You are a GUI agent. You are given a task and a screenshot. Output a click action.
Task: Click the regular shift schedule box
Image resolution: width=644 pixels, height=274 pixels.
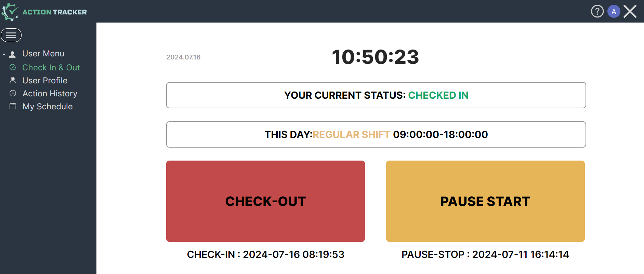pyautogui.click(x=376, y=135)
